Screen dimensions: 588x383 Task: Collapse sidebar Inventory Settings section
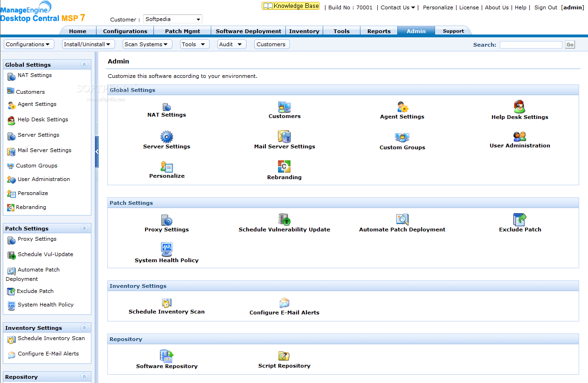pyautogui.click(x=84, y=328)
